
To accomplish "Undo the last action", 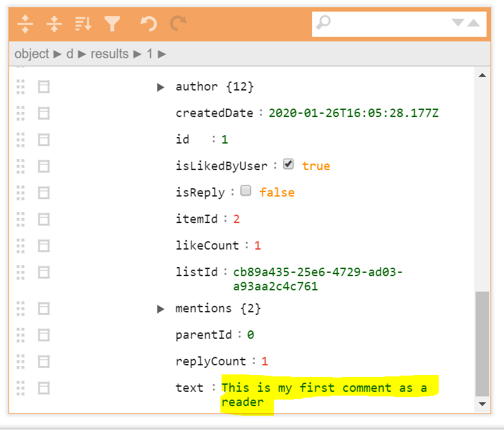I will point(149,24).
